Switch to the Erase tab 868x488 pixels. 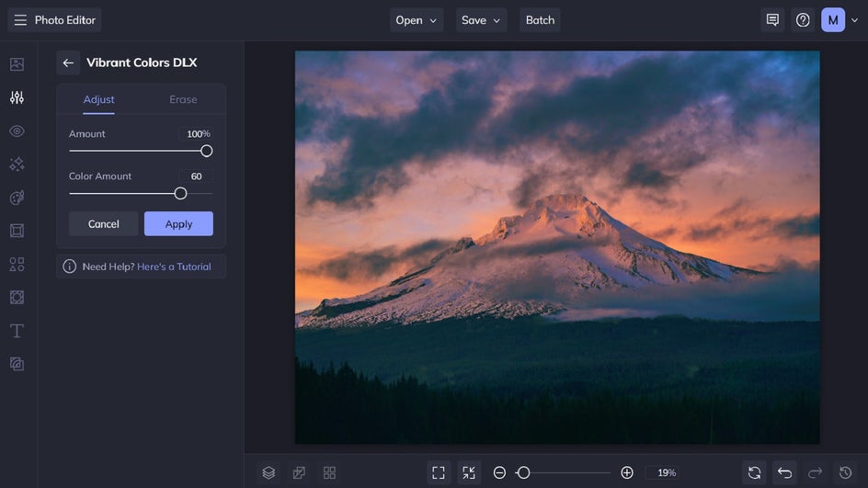183,99
